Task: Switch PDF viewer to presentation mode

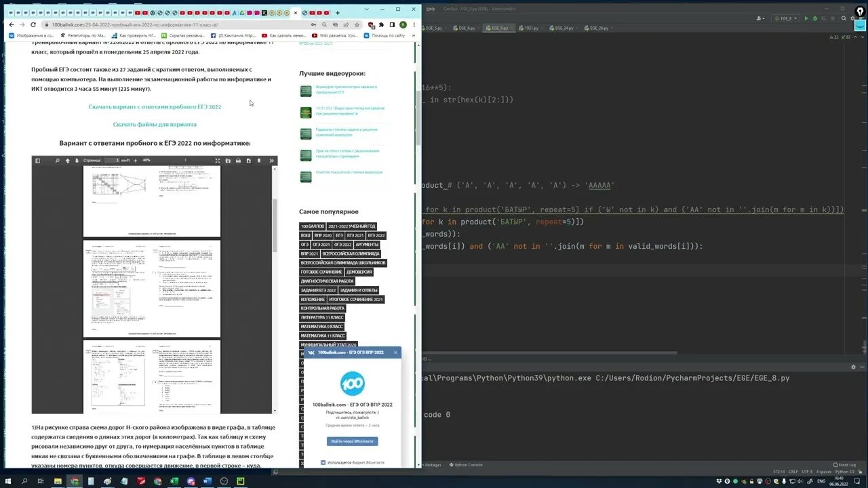Action: point(218,161)
